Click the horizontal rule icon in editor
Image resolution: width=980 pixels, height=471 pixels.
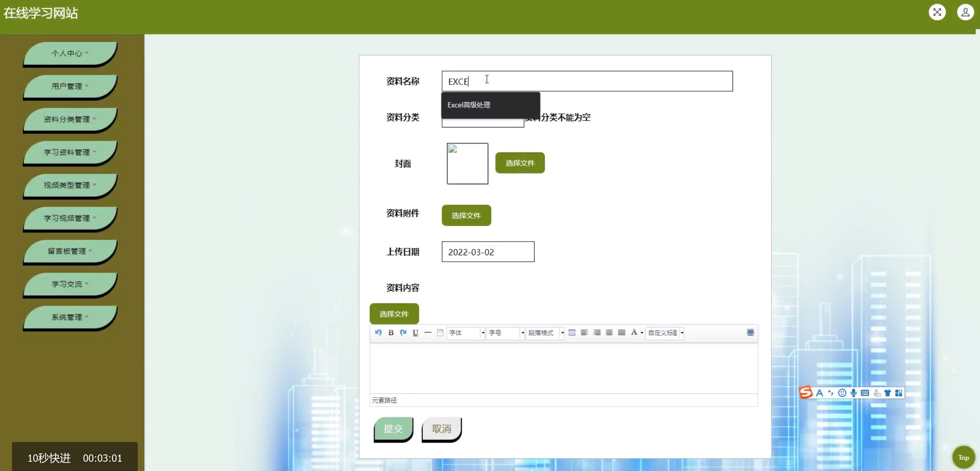428,332
